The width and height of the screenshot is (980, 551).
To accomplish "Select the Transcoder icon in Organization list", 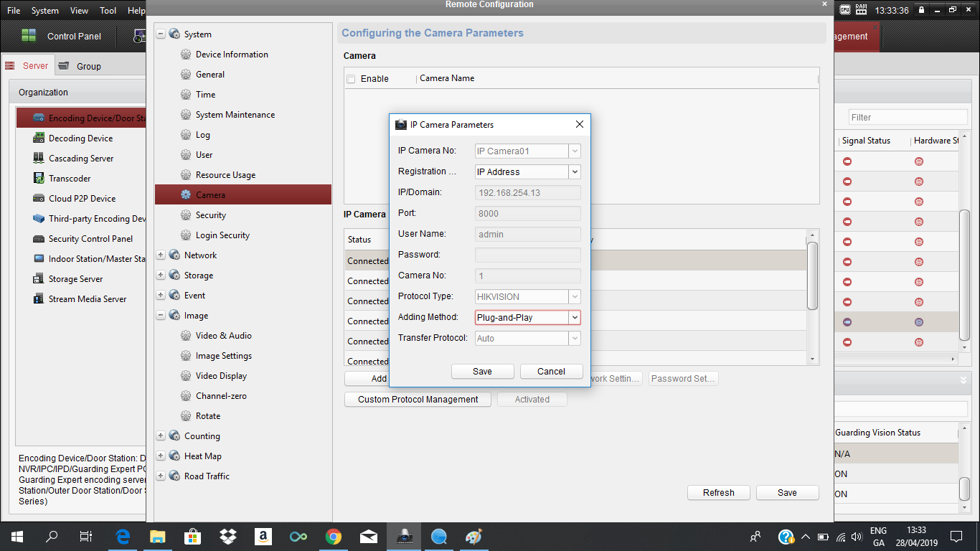I will click(x=38, y=179).
